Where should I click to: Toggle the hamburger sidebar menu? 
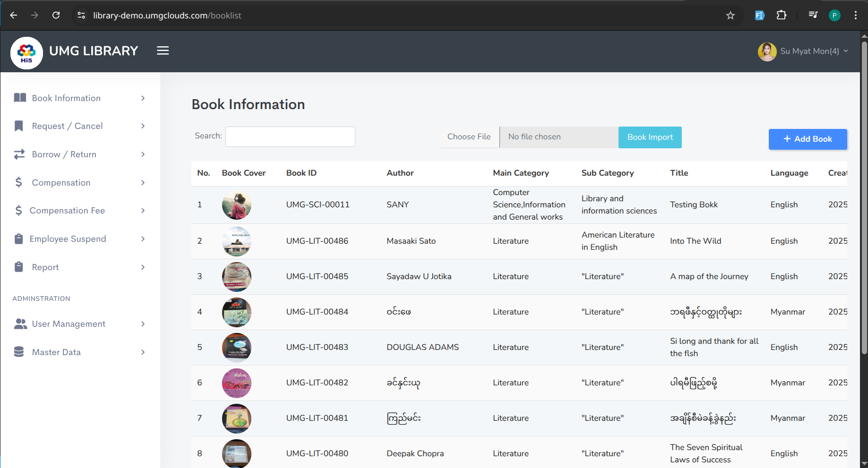(x=163, y=51)
